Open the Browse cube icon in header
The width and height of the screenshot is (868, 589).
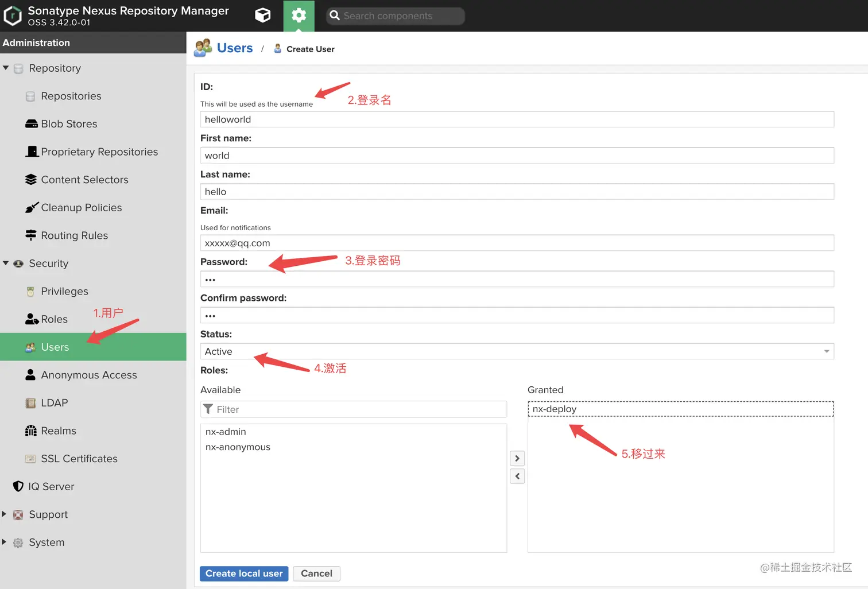pyautogui.click(x=263, y=15)
